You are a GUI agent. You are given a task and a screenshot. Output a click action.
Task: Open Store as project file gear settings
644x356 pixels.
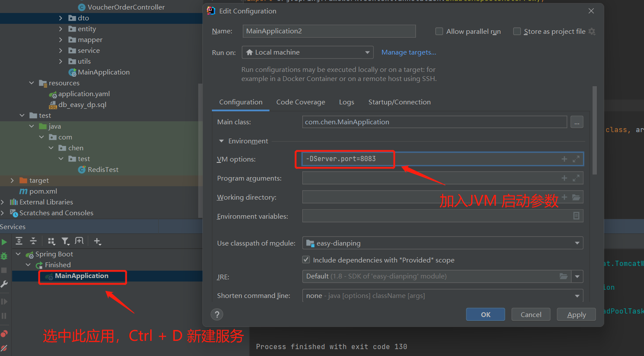click(592, 32)
